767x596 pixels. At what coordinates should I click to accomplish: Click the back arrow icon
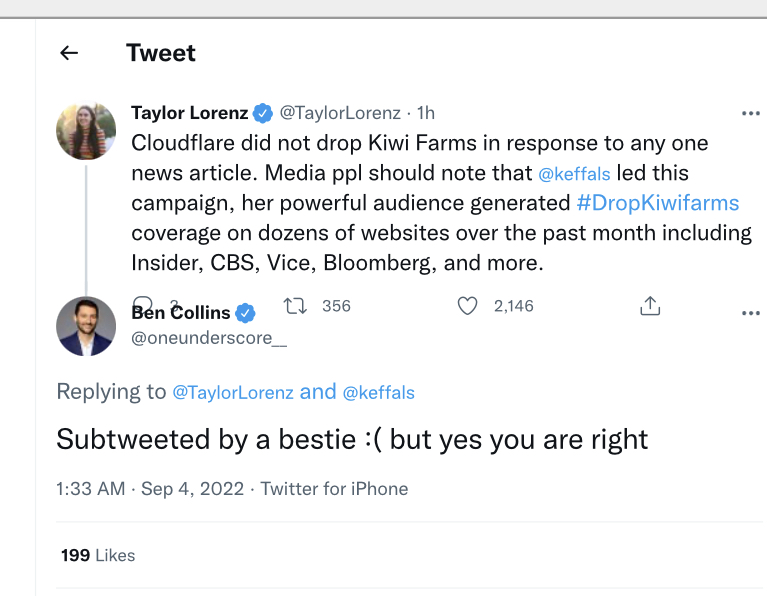click(69, 53)
